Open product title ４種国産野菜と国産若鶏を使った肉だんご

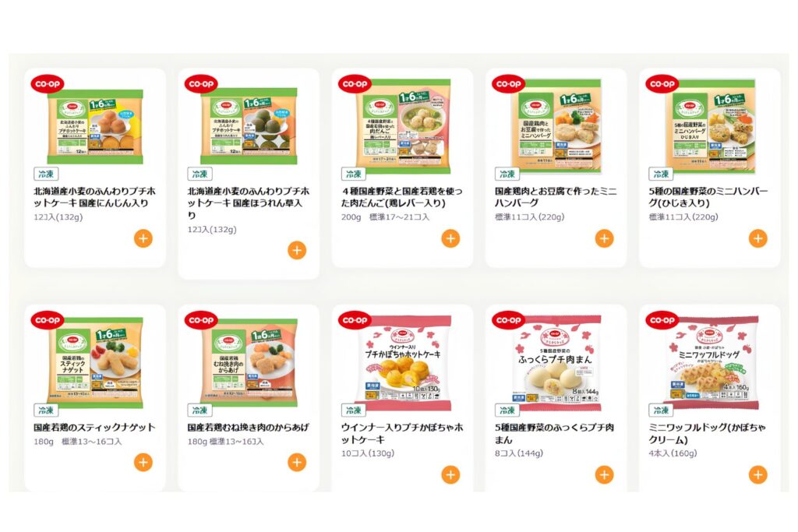click(402, 197)
